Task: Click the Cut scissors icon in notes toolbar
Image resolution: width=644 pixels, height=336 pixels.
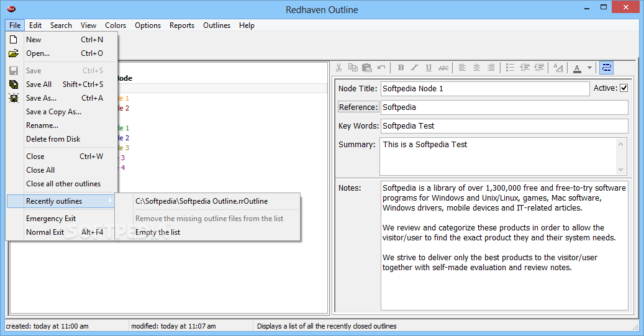Action: [x=339, y=68]
